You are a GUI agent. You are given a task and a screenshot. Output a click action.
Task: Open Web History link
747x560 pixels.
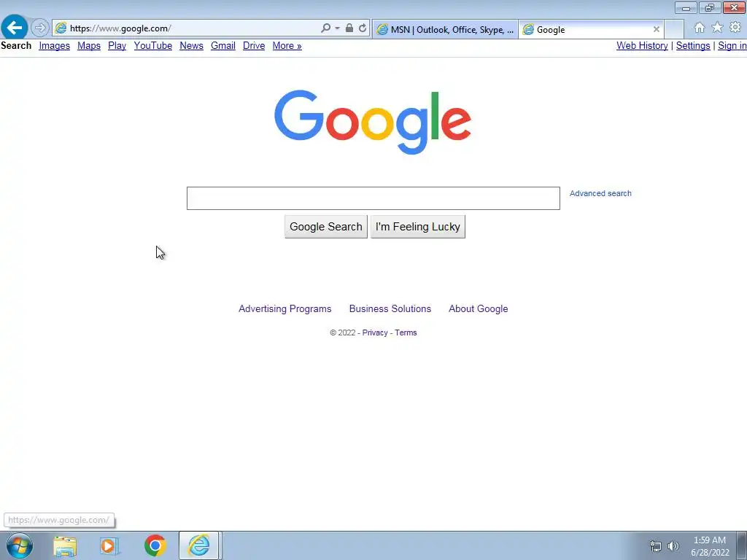point(642,46)
